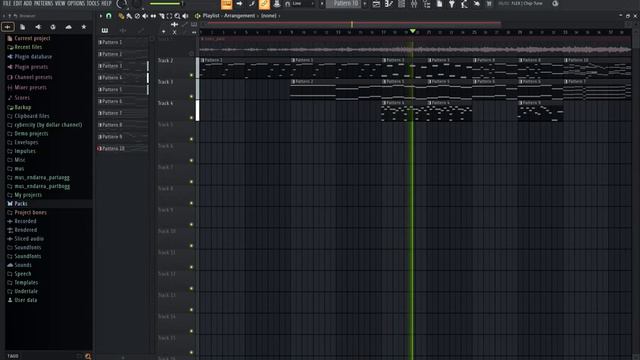640x360 pixels.
Task: Select the Slip tool in playlist toolbar
Action: point(153,16)
